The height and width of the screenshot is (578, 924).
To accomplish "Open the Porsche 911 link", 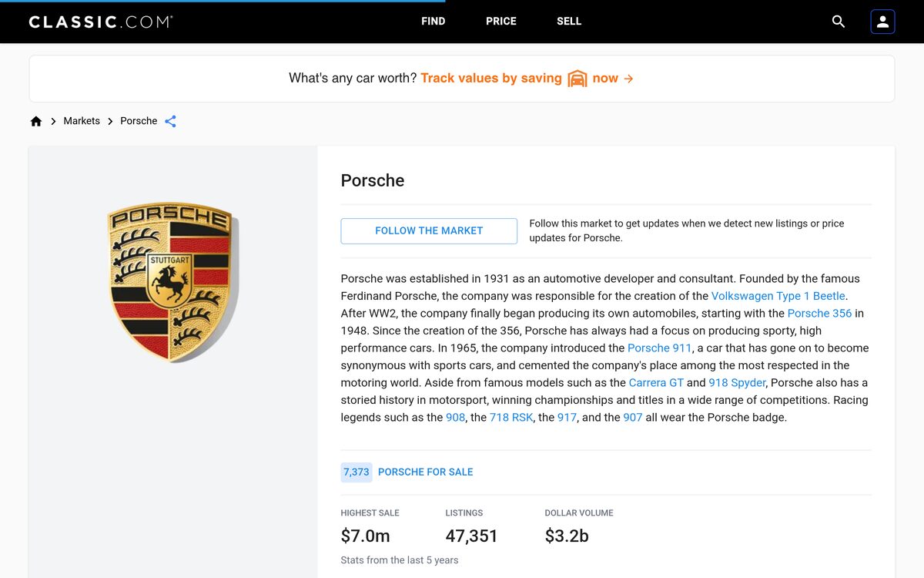I will click(x=660, y=348).
